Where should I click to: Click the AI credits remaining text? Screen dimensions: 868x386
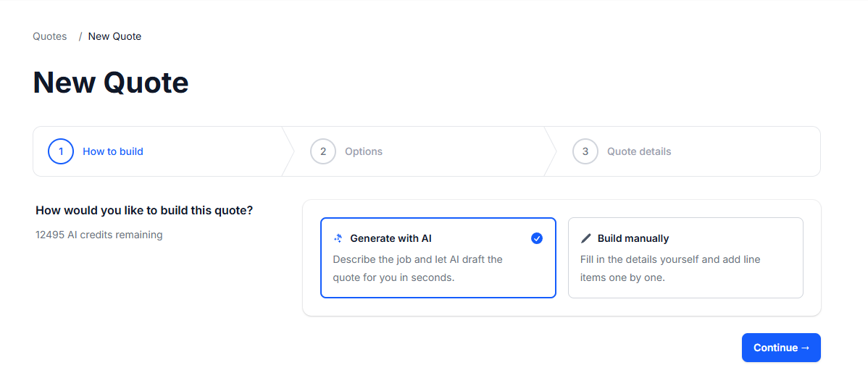coord(99,235)
